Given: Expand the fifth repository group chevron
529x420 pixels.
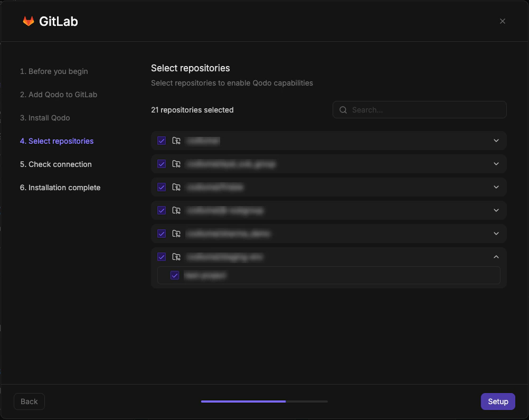Looking at the screenshot, I should pyautogui.click(x=496, y=234).
